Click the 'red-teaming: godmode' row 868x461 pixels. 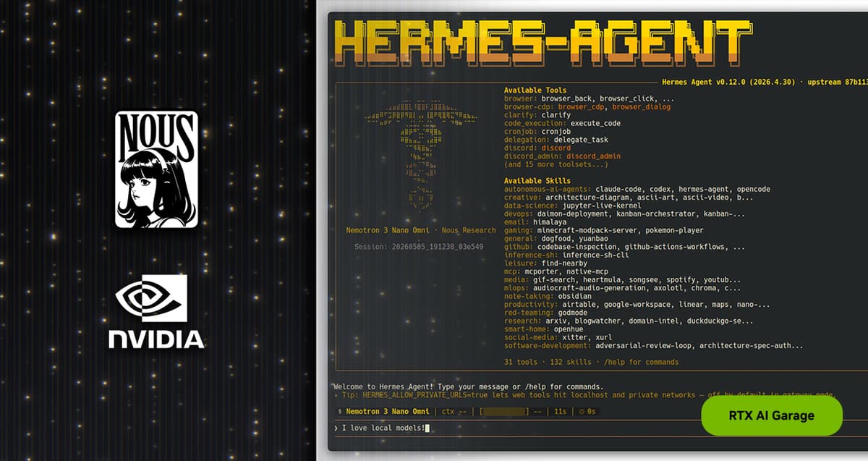pyautogui.click(x=545, y=312)
